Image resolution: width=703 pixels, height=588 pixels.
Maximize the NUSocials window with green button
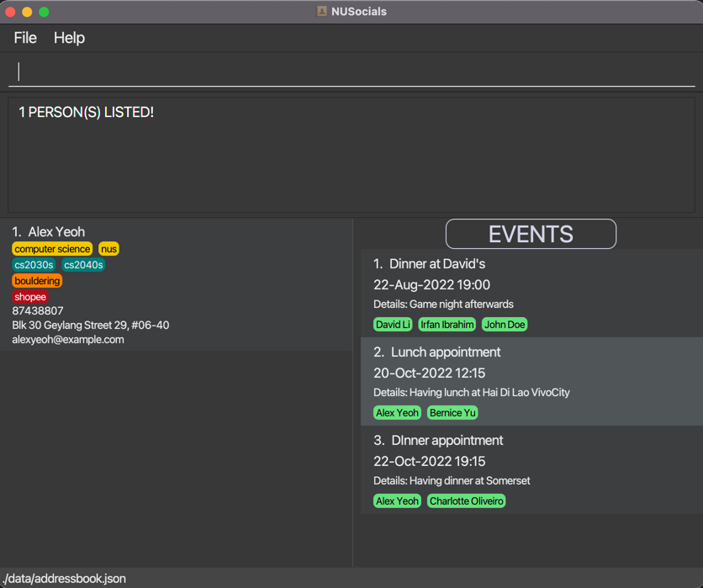pyautogui.click(x=44, y=12)
